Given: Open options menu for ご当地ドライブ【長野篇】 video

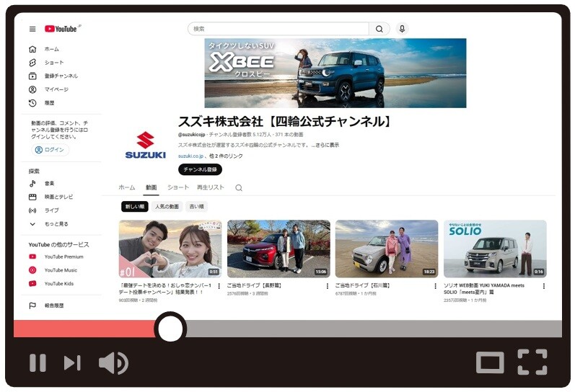Looking at the screenshot, I should click(x=327, y=286).
